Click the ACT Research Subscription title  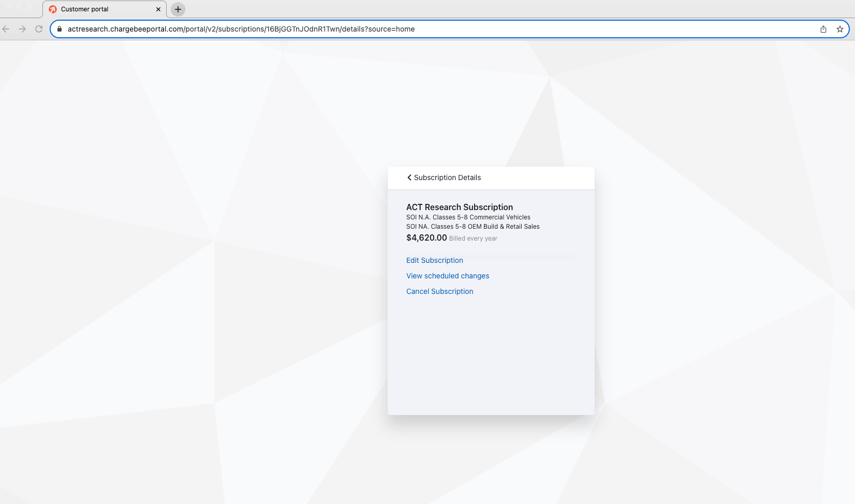point(460,207)
